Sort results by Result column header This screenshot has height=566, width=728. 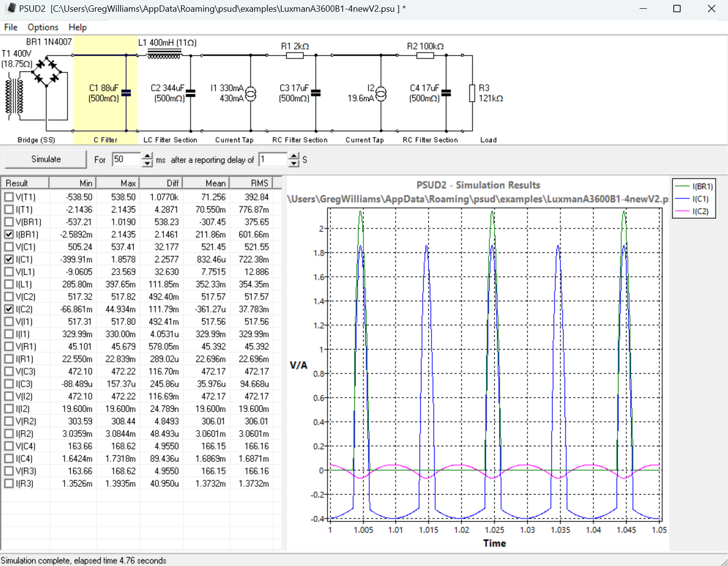25,183
